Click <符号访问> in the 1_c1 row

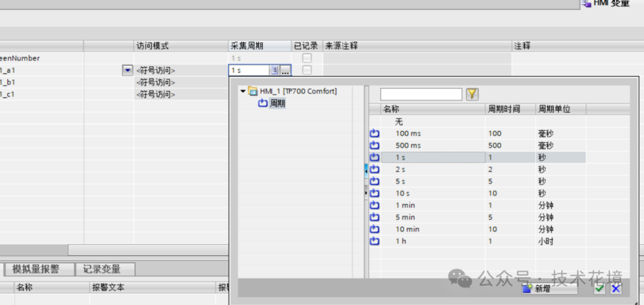(x=156, y=94)
